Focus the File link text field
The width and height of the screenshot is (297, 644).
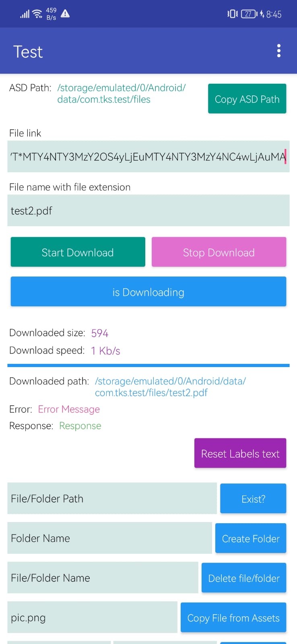pyautogui.click(x=148, y=157)
